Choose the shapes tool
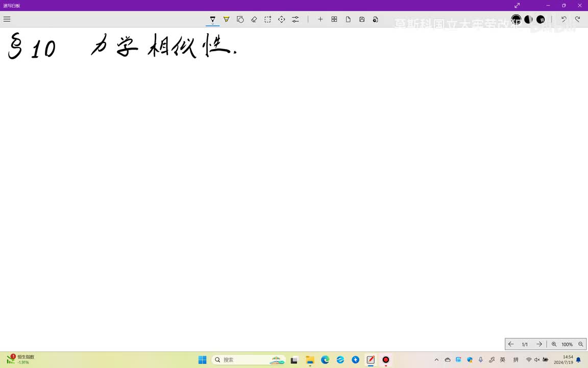The image size is (588, 368). pos(240,19)
